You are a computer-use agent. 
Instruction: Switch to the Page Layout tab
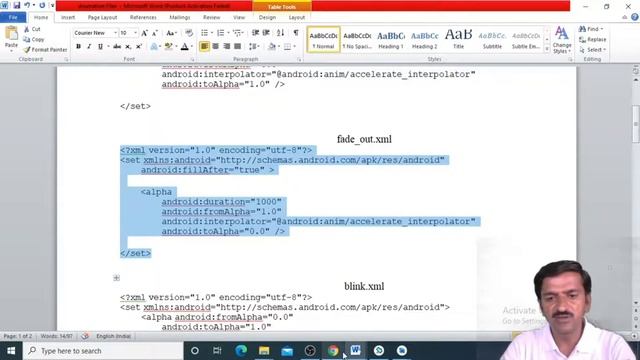tap(102, 18)
